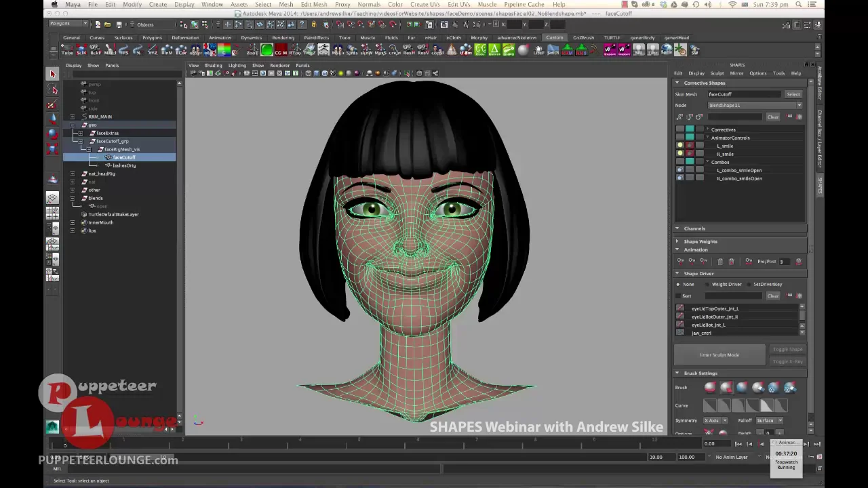The image size is (868, 488).
Task: Open the Symmetry X Axis dropdown
Action: pyautogui.click(x=715, y=420)
